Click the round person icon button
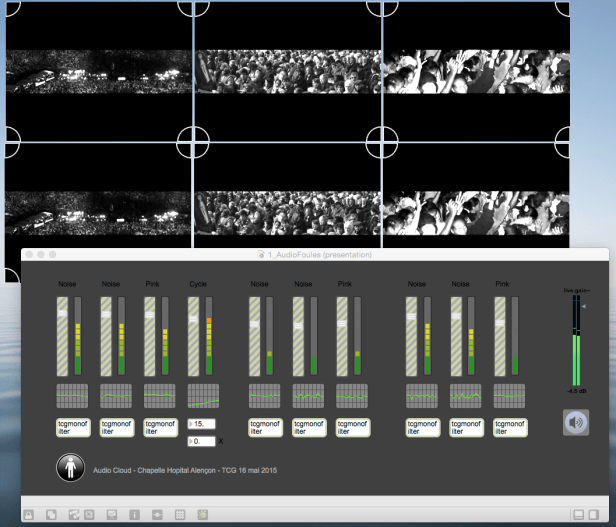 click(x=69, y=468)
